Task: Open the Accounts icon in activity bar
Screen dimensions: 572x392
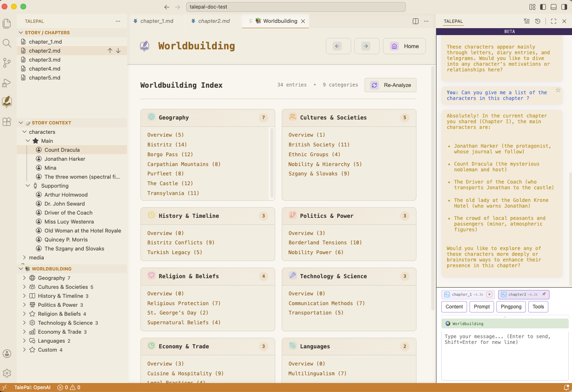Action: [7, 354]
